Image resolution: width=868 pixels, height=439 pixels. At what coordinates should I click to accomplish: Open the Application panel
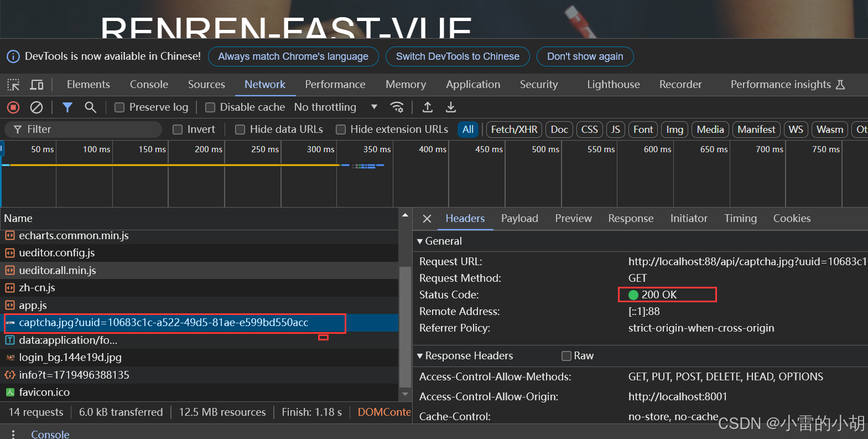click(473, 85)
